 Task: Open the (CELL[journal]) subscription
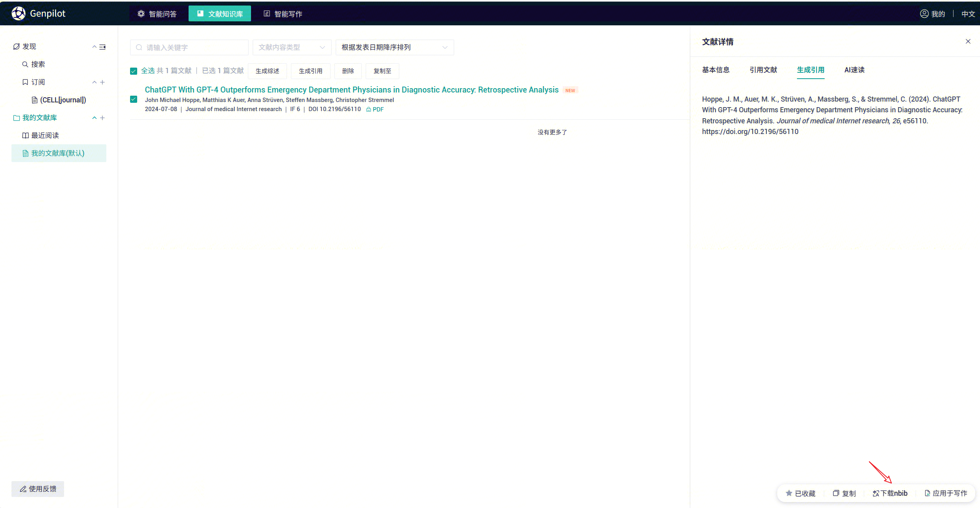click(x=63, y=100)
